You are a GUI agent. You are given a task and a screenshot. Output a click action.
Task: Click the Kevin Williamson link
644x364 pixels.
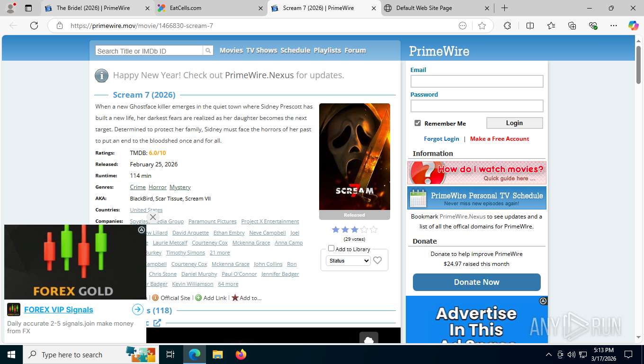point(193,284)
